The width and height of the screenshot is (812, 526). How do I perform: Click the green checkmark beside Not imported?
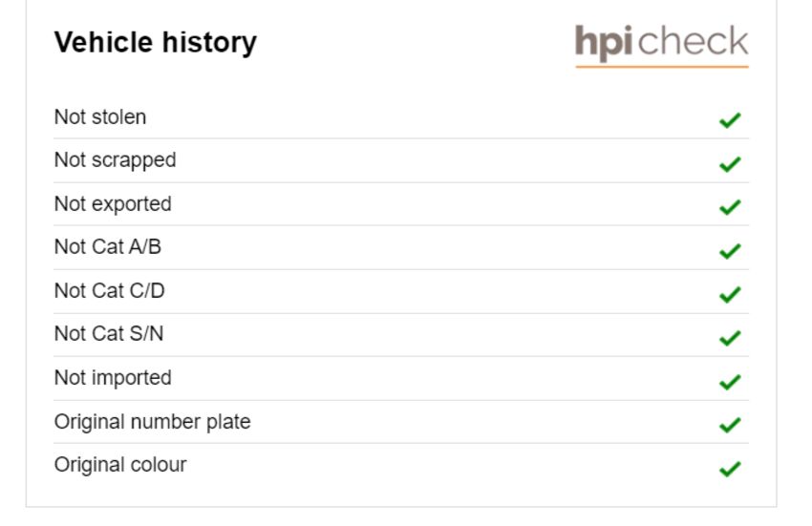click(730, 382)
